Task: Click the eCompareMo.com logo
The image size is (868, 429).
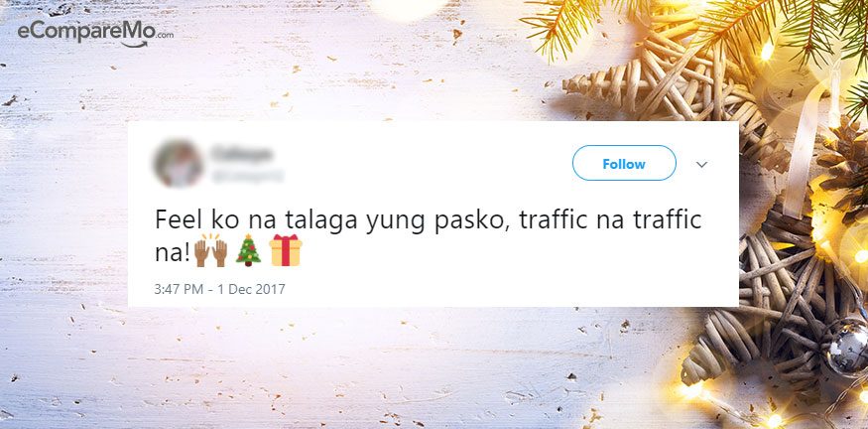Action: pos(95,33)
